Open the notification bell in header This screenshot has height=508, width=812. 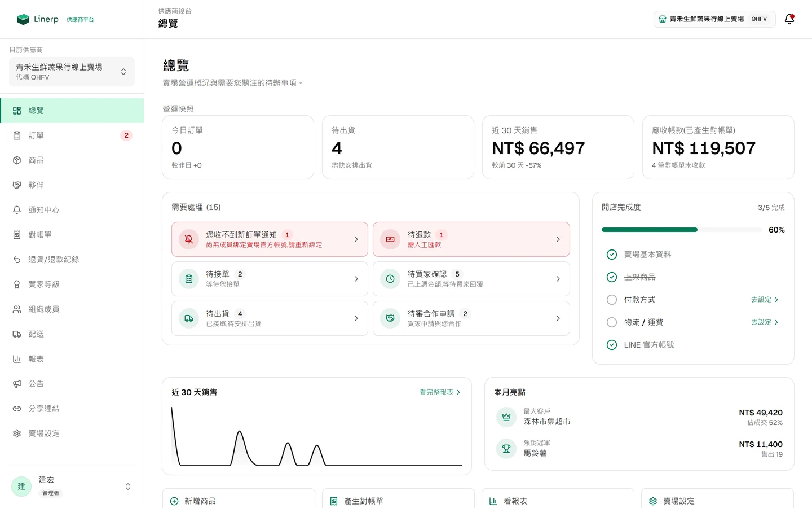coord(789,19)
